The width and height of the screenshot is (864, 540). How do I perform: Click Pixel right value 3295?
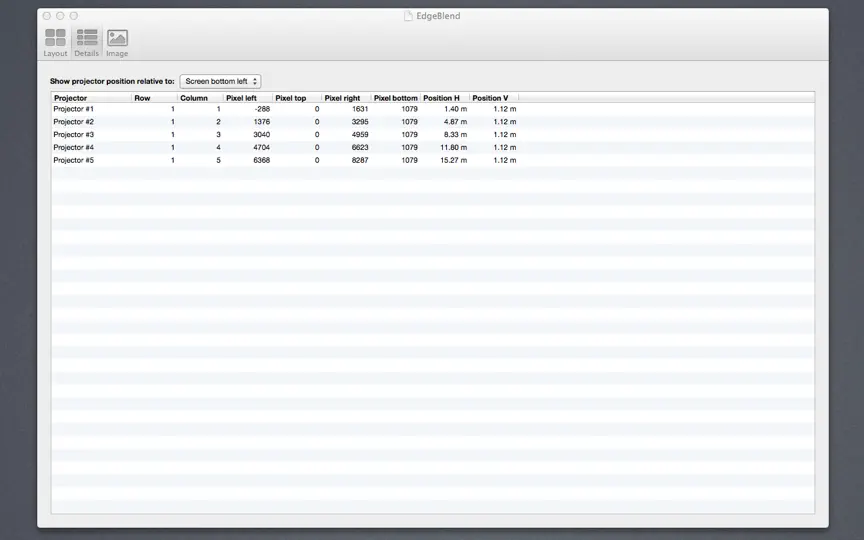click(x=360, y=122)
